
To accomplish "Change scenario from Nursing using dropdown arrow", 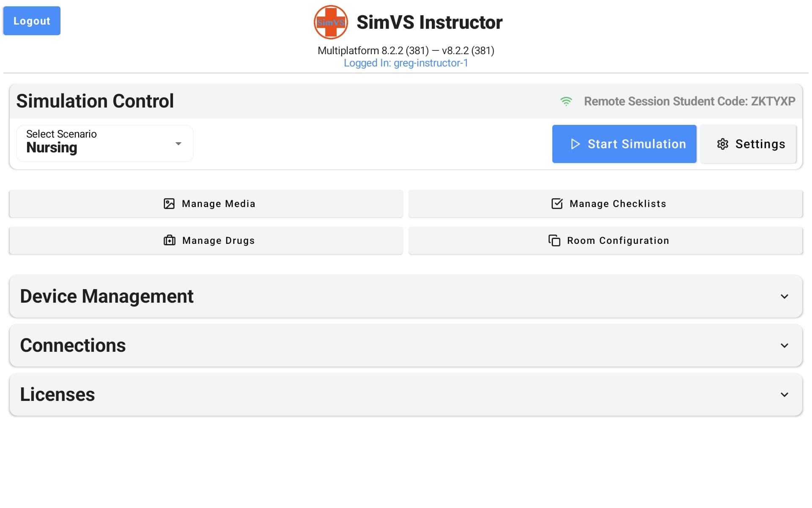I will click(178, 144).
